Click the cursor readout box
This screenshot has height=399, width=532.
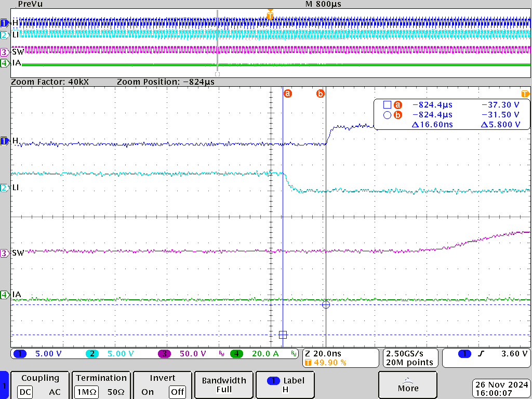(452, 114)
